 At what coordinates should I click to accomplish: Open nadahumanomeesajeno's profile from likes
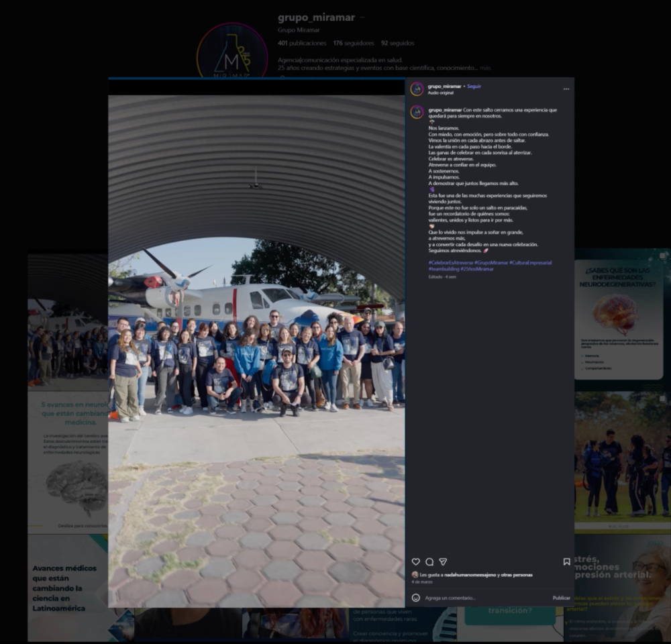pyautogui.click(x=470, y=575)
